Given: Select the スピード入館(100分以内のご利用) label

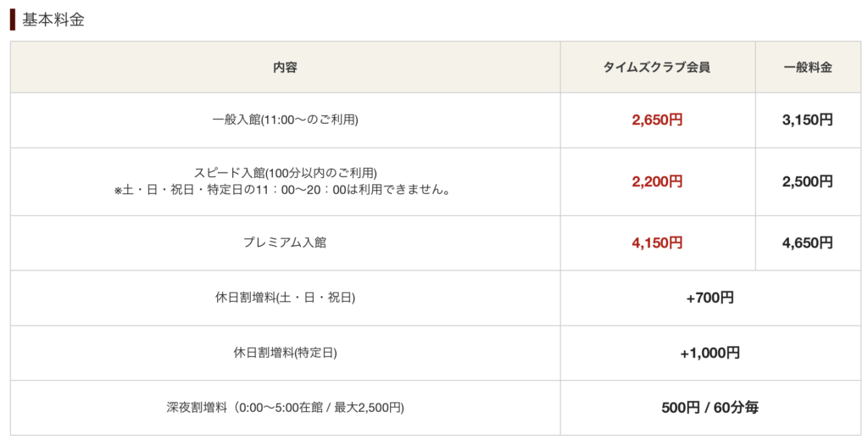Looking at the screenshot, I should click(x=285, y=173).
